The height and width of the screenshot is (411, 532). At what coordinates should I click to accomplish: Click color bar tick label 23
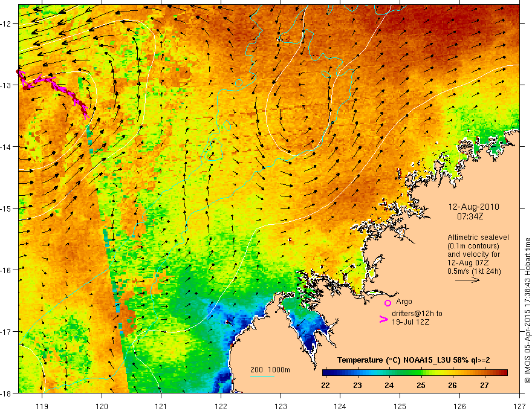(x=357, y=386)
